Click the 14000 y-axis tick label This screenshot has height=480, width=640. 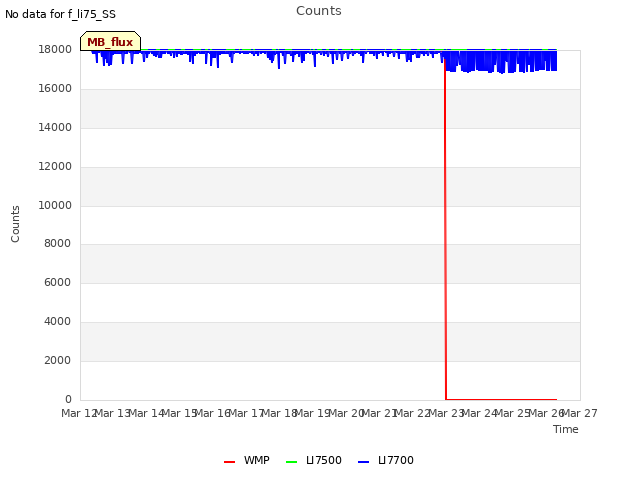tap(55, 127)
